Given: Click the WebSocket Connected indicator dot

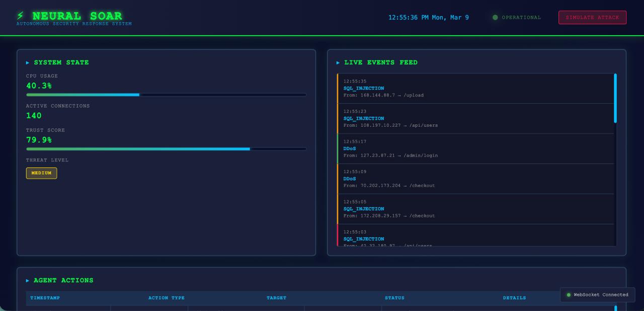Looking at the screenshot, I should tap(568, 294).
